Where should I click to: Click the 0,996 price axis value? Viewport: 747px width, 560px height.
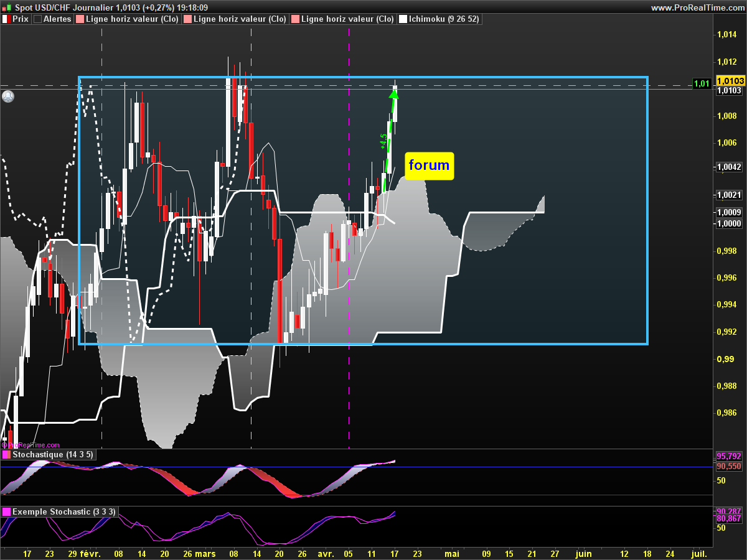[727, 278]
